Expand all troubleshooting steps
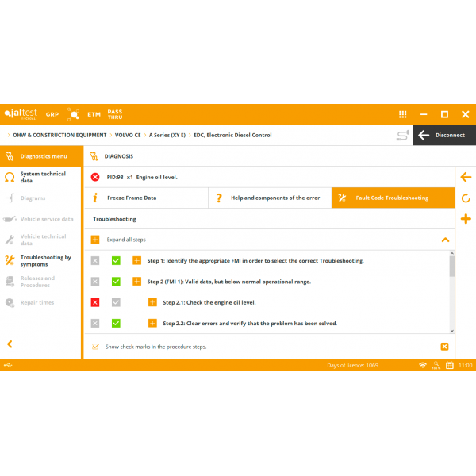Image resolution: width=476 pixels, height=476 pixels. pyautogui.click(x=95, y=240)
